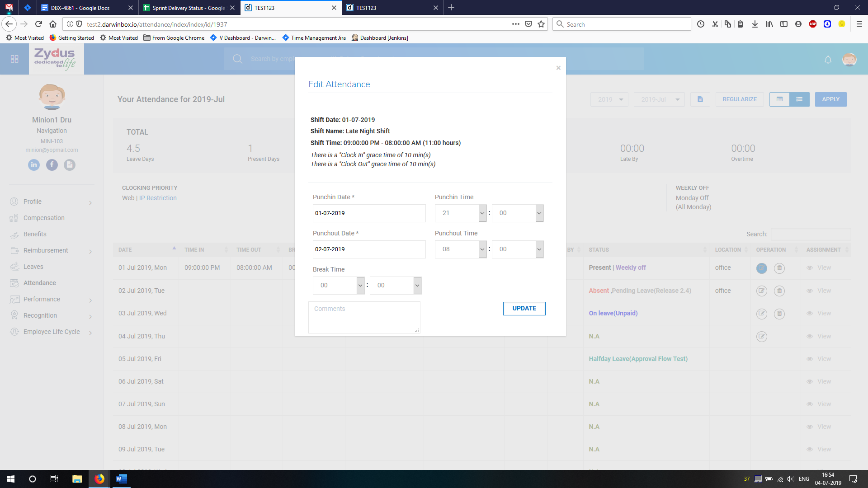Viewport: 868px width, 488px height.
Task: Click the UPDATE button
Action: 524,309
